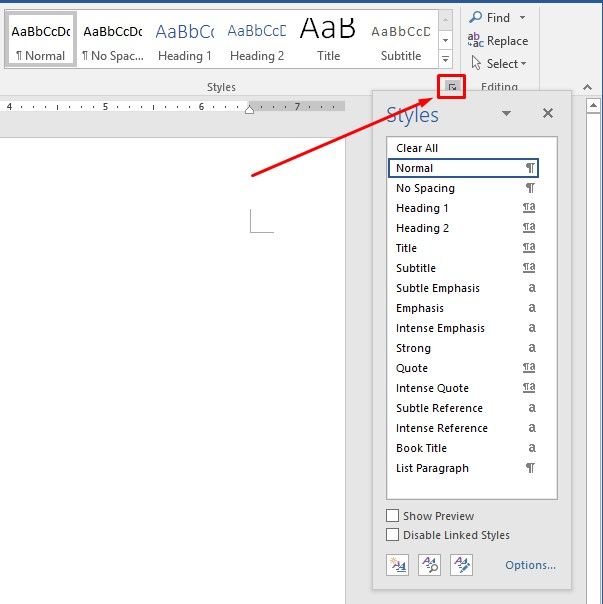The width and height of the screenshot is (603, 604).
Task: Apply the List Paragraph style
Action: pyautogui.click(x=463, y=468)
